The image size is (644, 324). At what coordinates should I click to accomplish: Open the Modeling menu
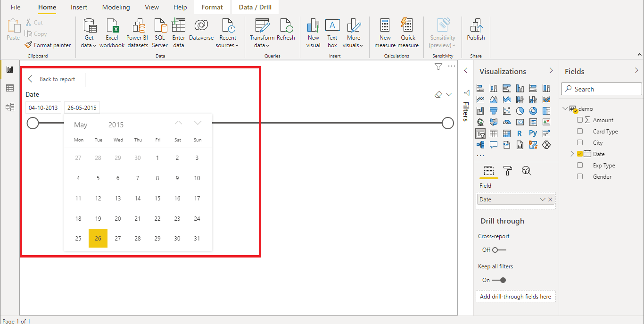(x=116, y=7)
